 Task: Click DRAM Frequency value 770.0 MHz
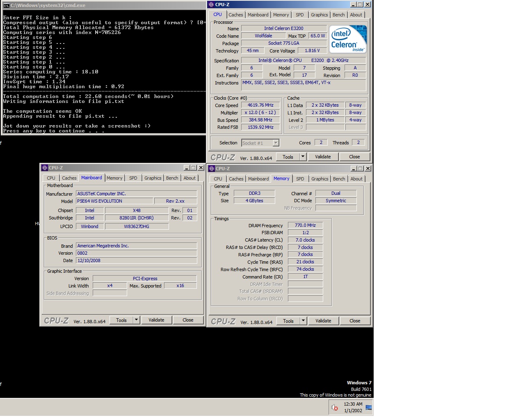tap(305, 225)
